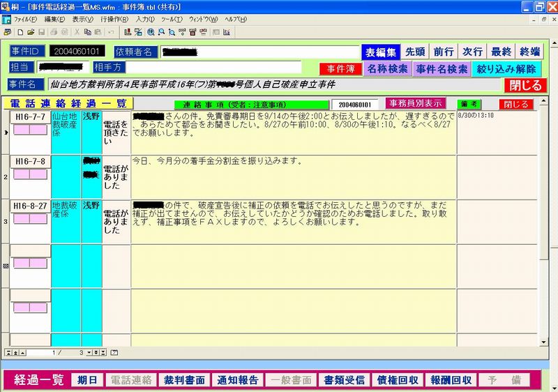Go to next row with 次行 button
The image size is (558, 392).
click(x=472, y=52)
